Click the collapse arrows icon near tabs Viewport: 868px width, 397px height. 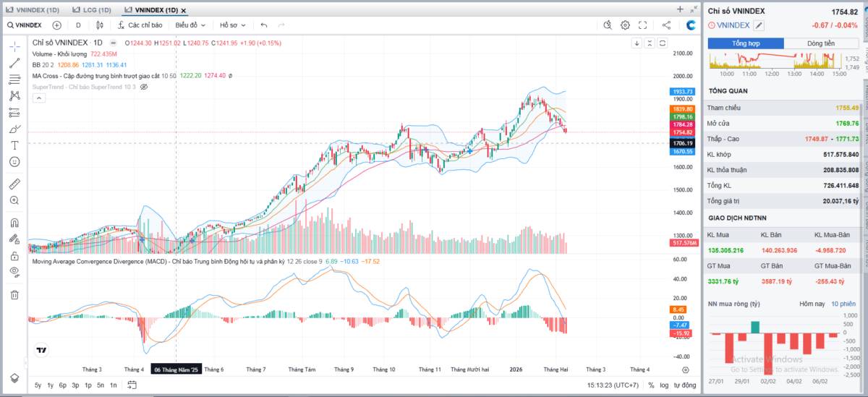coord(692,9)
